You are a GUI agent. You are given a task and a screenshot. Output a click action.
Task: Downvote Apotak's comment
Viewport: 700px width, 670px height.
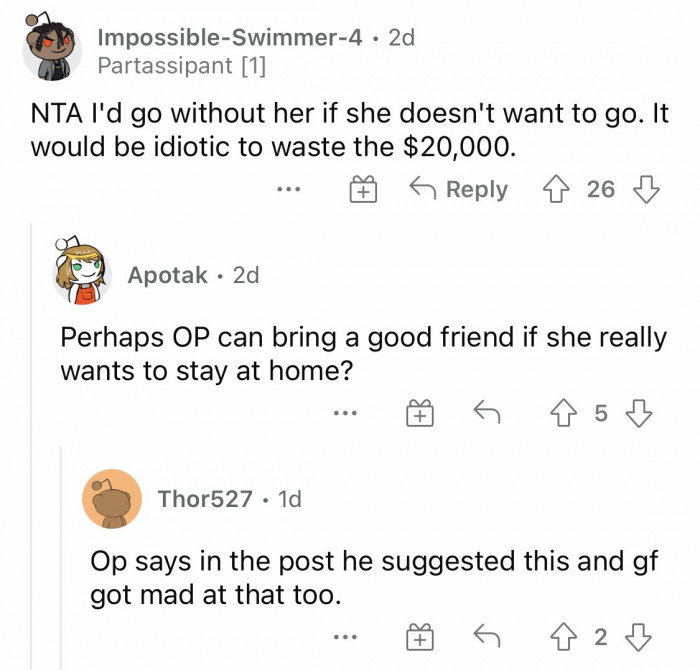(x=636, y=413)
